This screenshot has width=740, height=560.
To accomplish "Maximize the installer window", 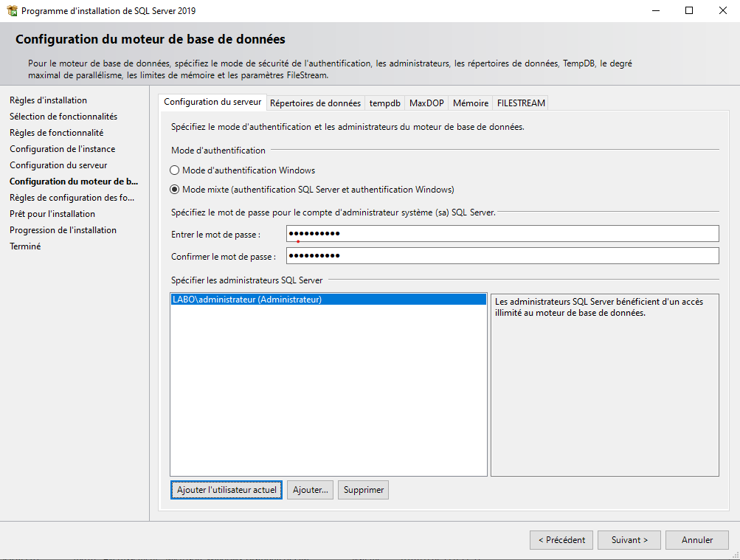I will click(x=689, y=11).
